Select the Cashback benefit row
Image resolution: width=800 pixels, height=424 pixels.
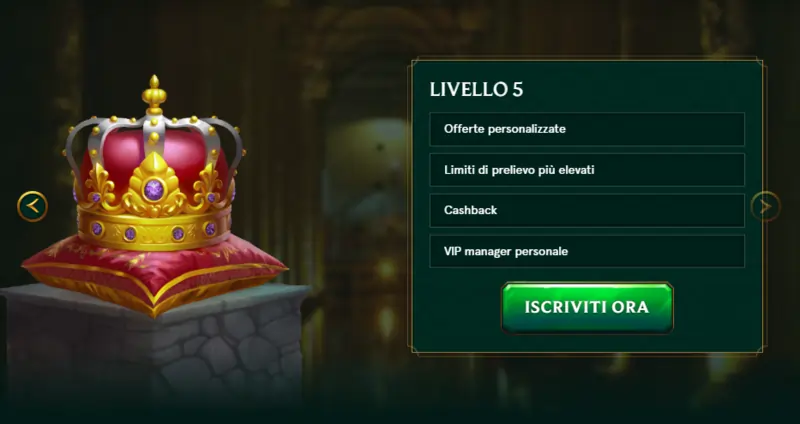pyautogui.click(x=587, y=210)
